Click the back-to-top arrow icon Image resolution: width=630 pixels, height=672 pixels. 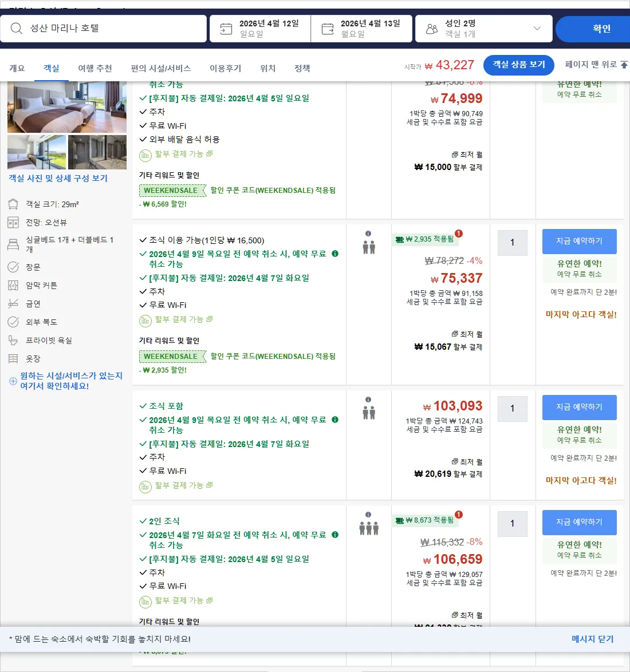pyautogui.click(x=624, y=65)
